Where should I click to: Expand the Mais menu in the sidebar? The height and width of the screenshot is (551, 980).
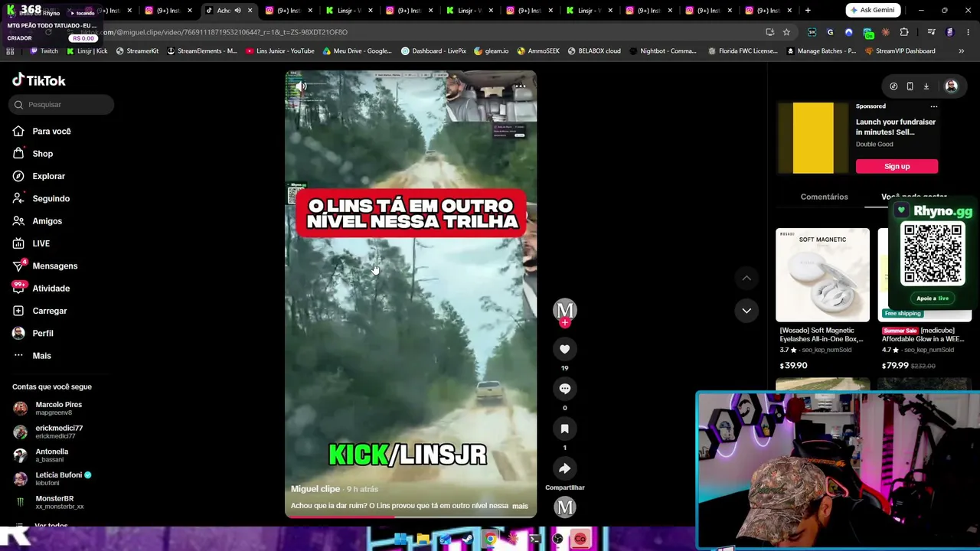(x=31, y=356)
